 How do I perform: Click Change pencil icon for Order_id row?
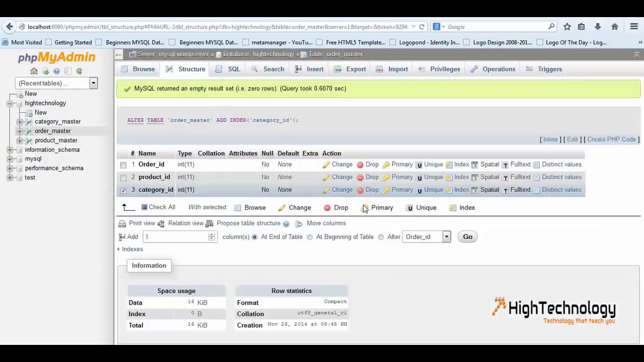326,164
